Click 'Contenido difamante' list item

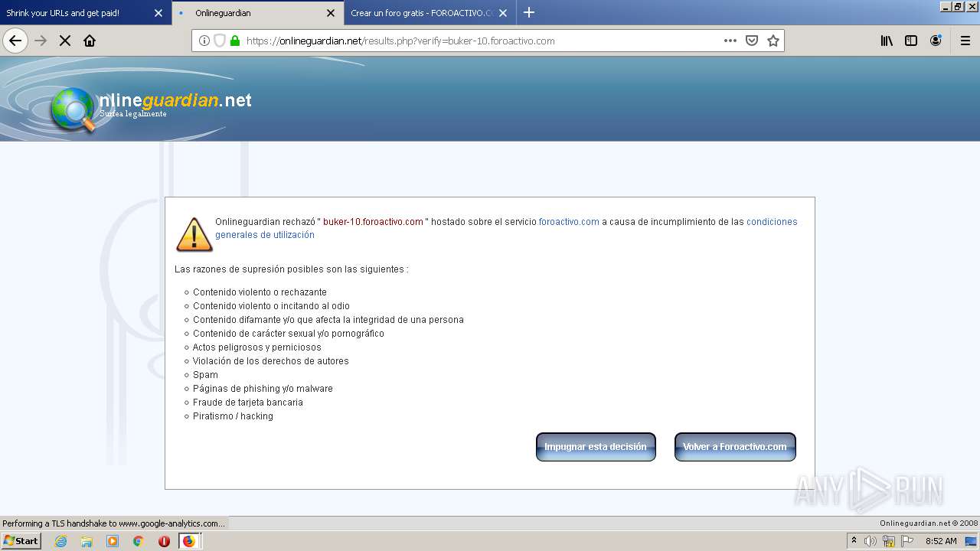[x=328, y=320]
